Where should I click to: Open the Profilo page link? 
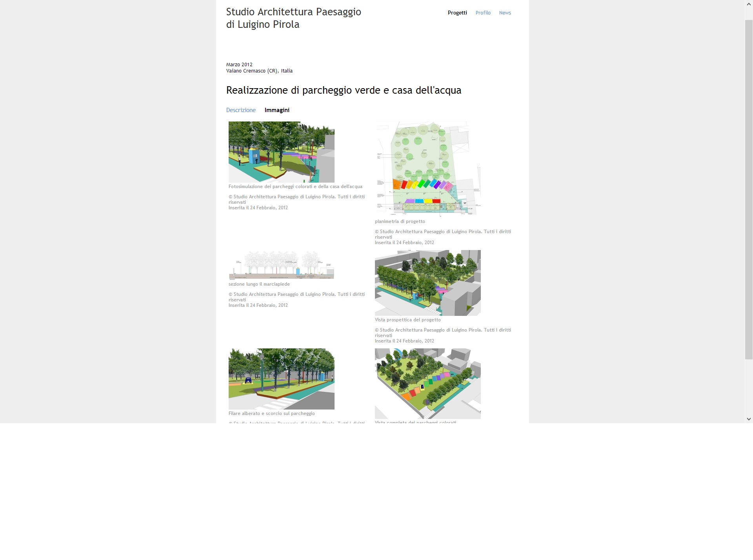point(483,13)
